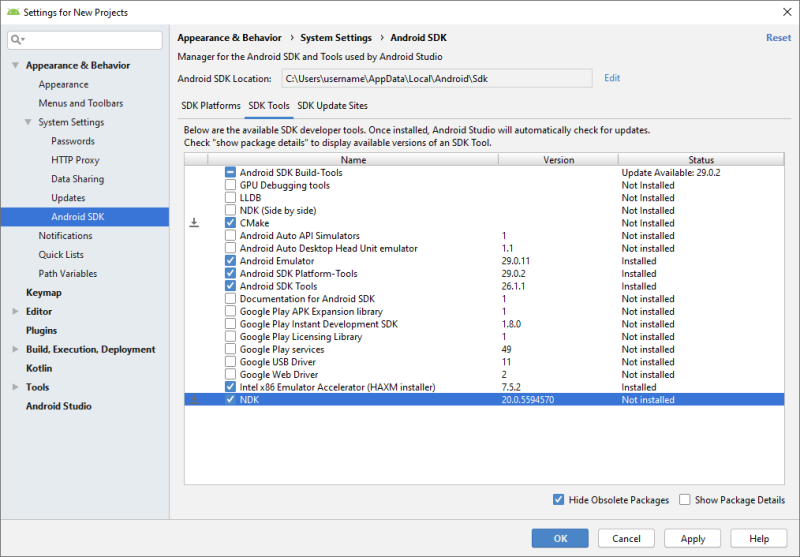Viewport: 800px width, 557px height.
Task: Expand the Tools section arrow
Action: coord(15,388)
